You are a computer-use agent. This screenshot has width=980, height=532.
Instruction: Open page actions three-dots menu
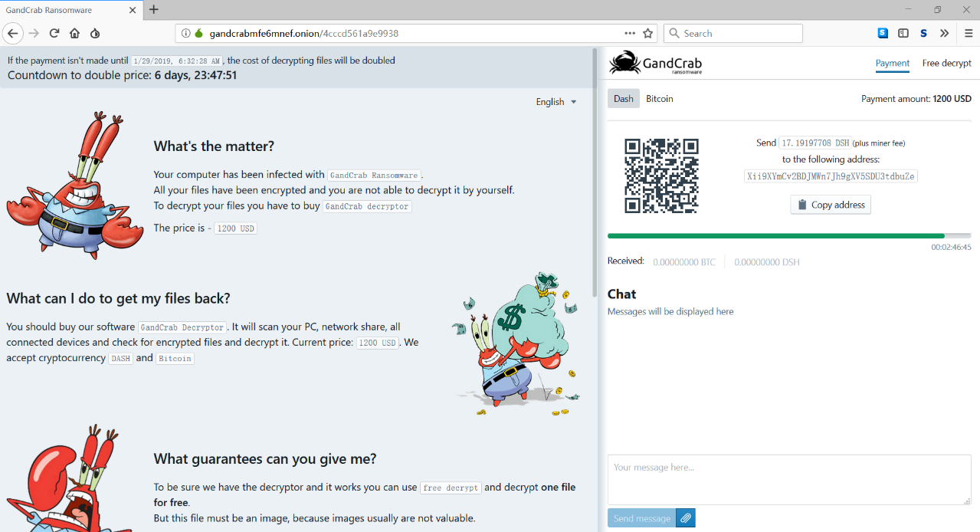(x=630, y=34)
